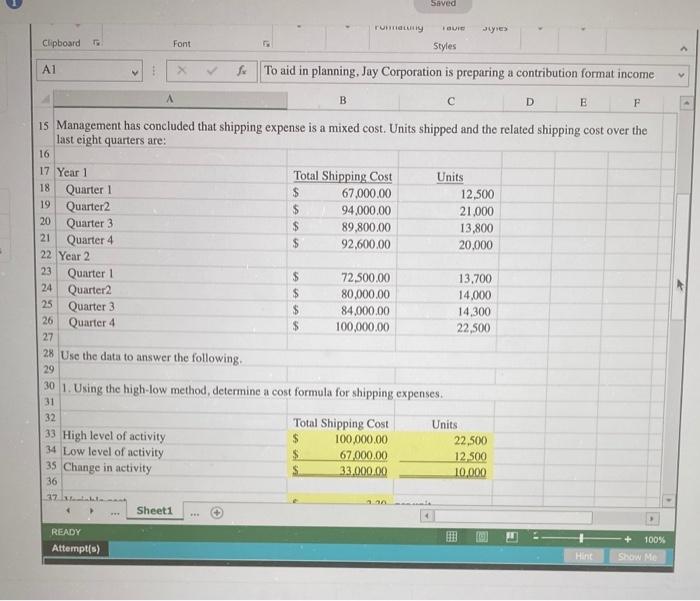This screenshot has width=700, height=601.
Task: Click the insert function fx icon
Action: [x=242, y=71]
